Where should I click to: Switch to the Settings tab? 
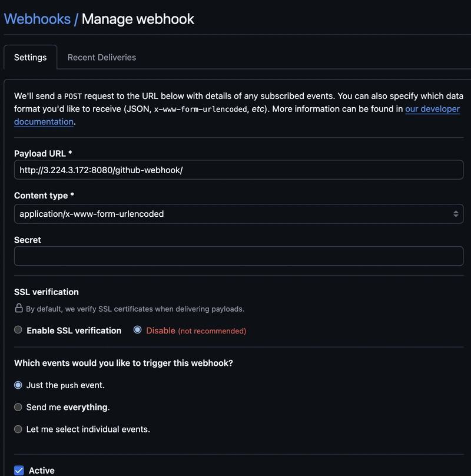click(x=31, y=57)
